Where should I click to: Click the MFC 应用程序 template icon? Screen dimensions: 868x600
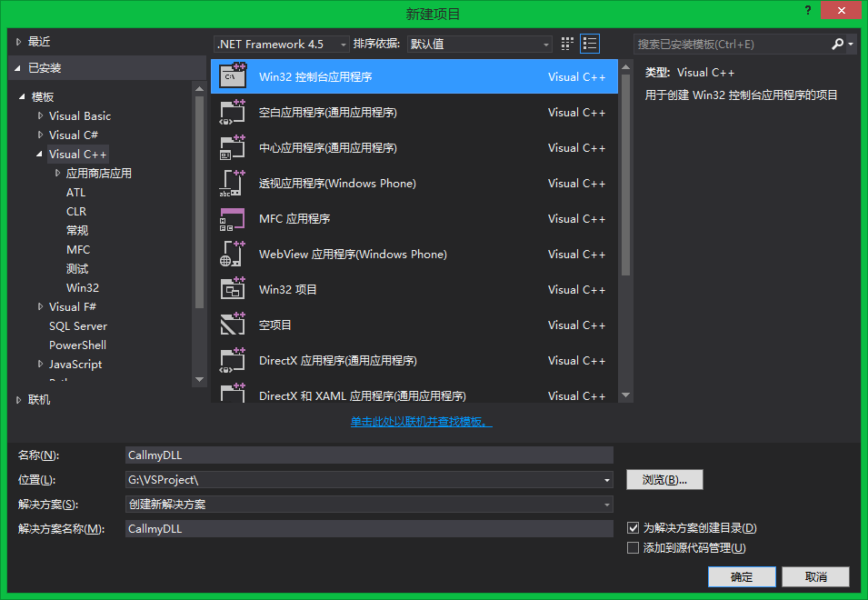(x=233, y=218)
